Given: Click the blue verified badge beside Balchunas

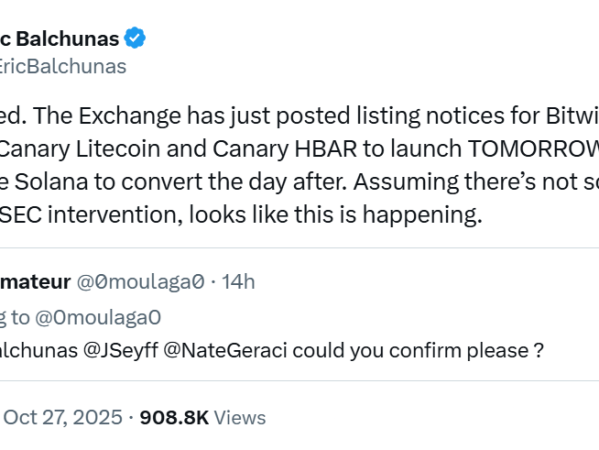Looking at the screenshot, I should tap(135, 38).
